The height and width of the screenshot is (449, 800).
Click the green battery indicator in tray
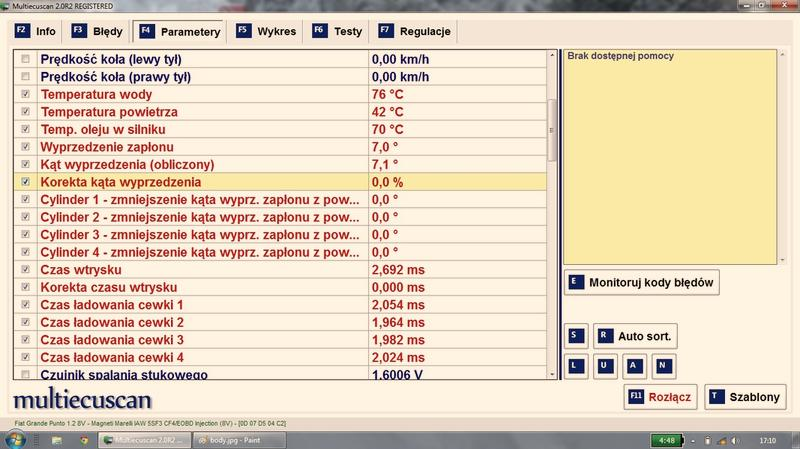point(667,440)
